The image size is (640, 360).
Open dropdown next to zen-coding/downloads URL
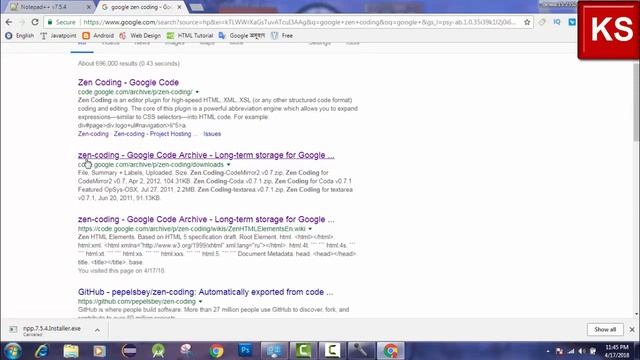coord(229,165)
